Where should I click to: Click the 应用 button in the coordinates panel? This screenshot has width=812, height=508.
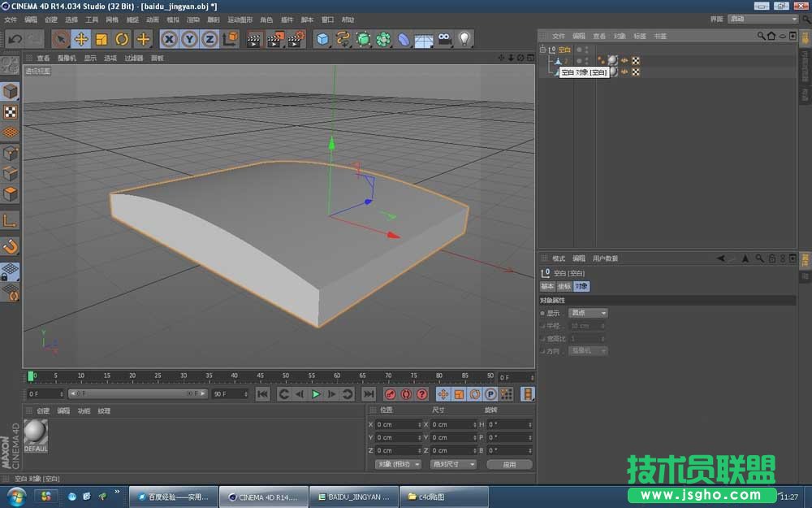pos(509,464)
